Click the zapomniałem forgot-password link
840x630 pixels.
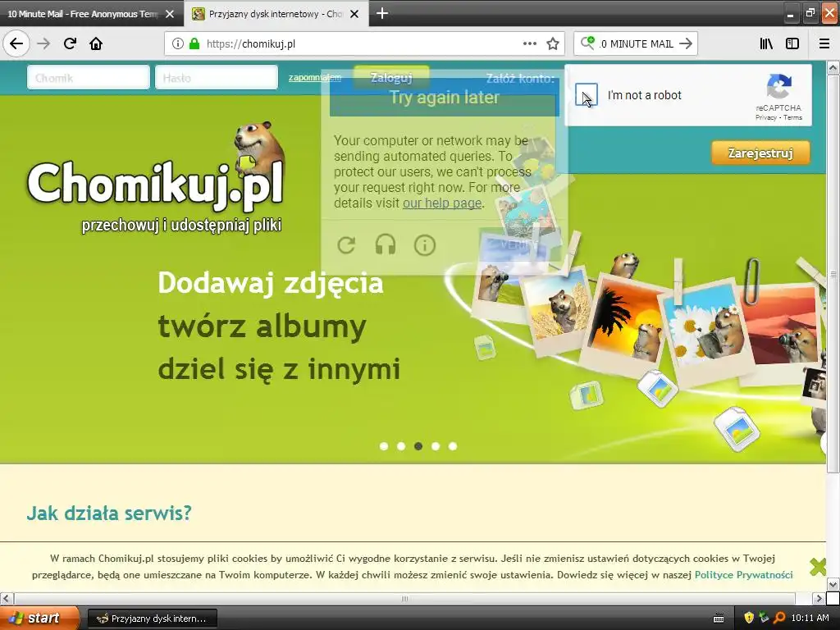tap(314, 78)
